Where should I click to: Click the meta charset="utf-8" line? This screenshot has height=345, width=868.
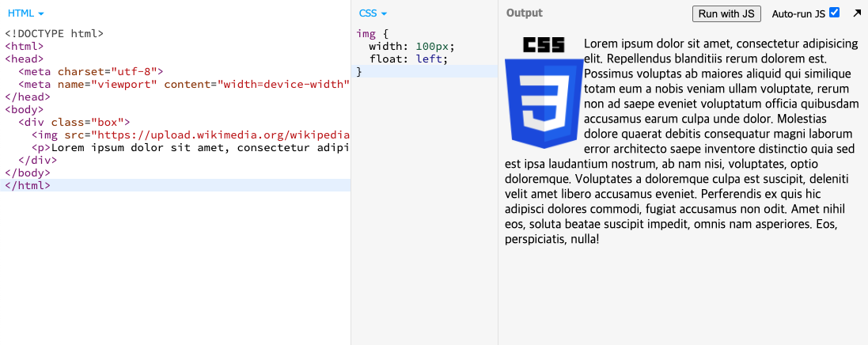(x=91, y=71)
